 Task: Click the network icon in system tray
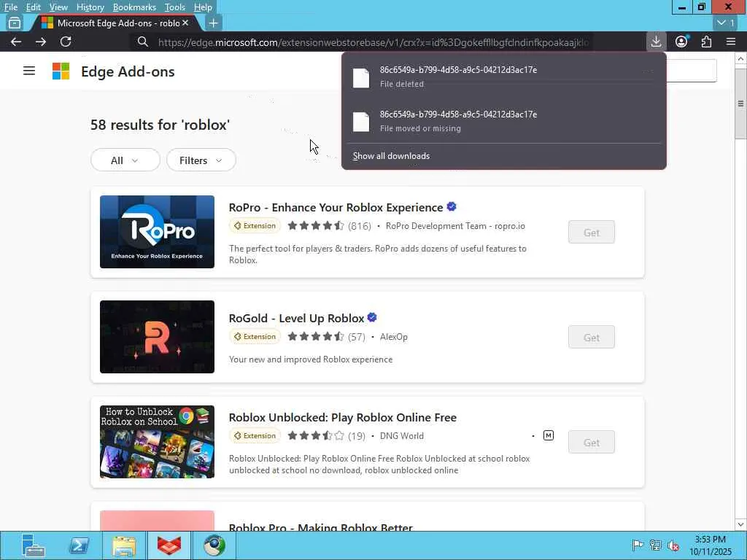pyautogui.click(x=656, y=545)
